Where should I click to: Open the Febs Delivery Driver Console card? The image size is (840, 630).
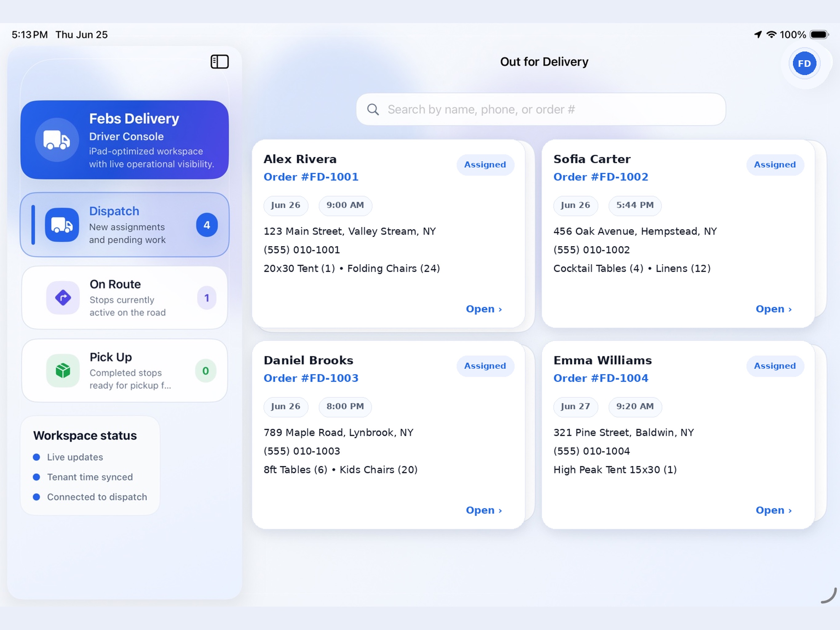click(125, 140)
